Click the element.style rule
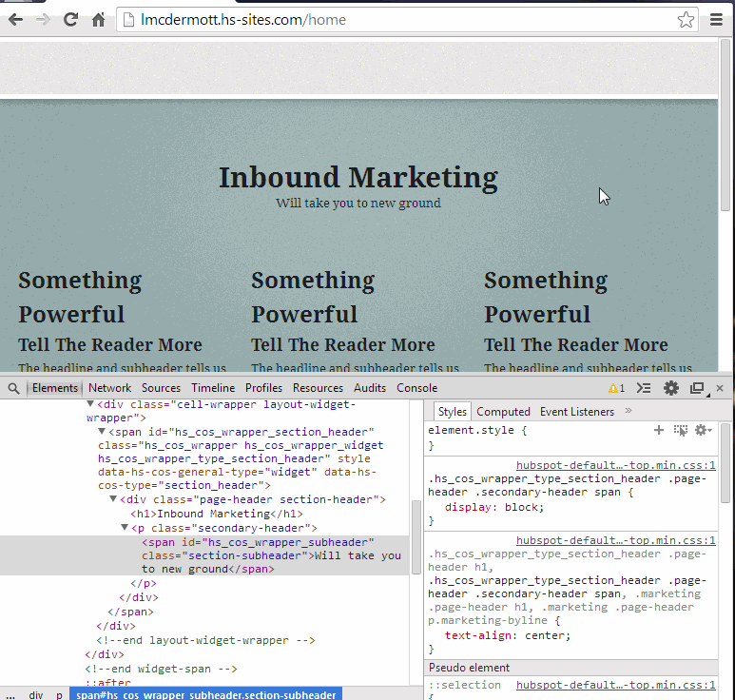 (477, 431)
